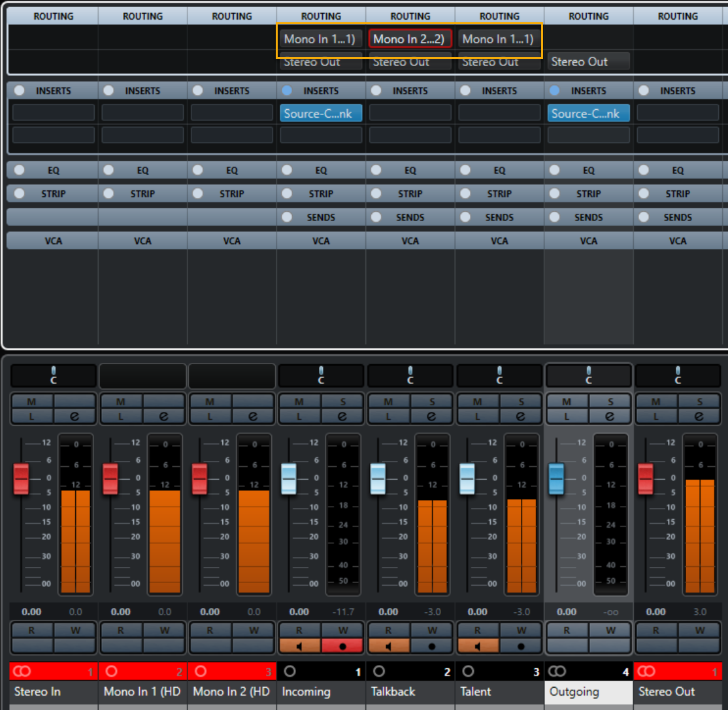Click VCA section header on Outgoing channel
This screenshot has width=728, height=710.
(x=588, y=241)
